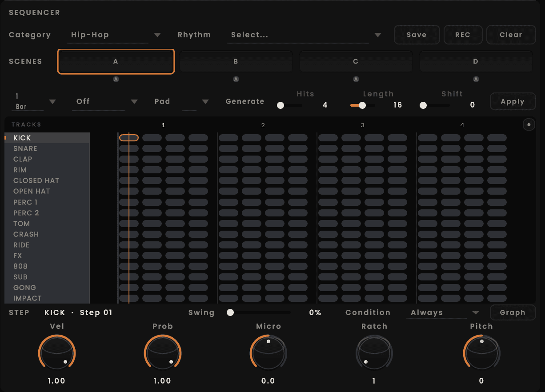This screenshot has width=545, height=392.
Task: Select the FX track
Action: pos(47,256)
